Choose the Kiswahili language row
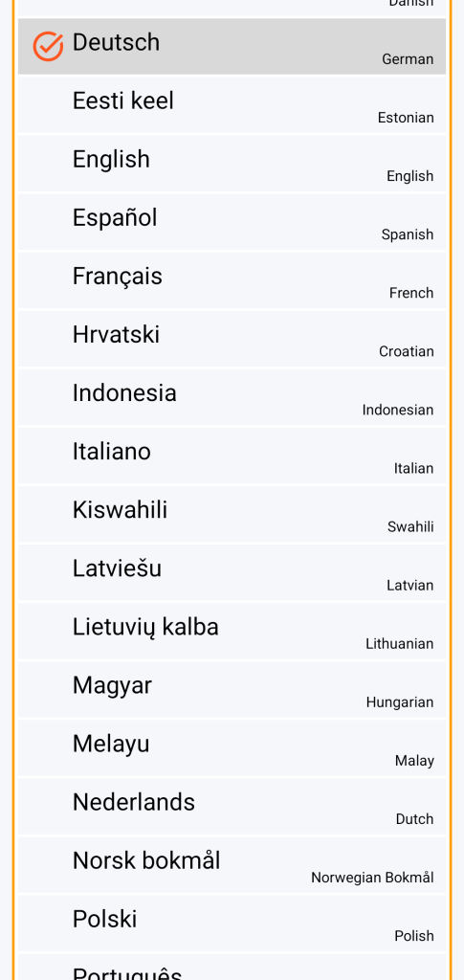Image resolution: width=464 pixels, height=980 pixels. (x=232, y=514)
